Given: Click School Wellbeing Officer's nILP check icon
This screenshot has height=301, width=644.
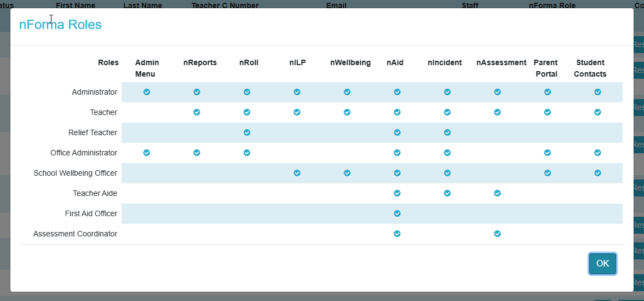Looking at the screenshot, I should pyautogui.click(x=297, y=173).
